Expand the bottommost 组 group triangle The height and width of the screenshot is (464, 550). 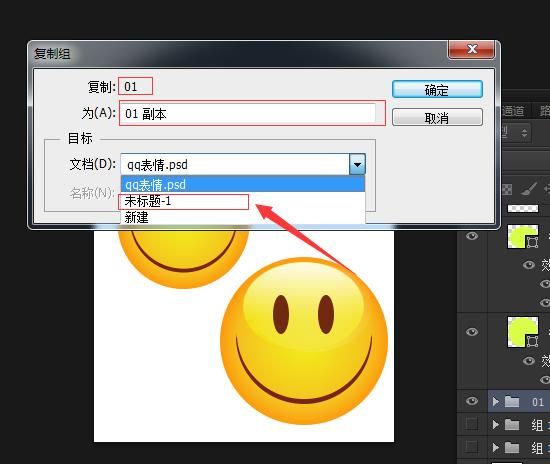(495, 448)
